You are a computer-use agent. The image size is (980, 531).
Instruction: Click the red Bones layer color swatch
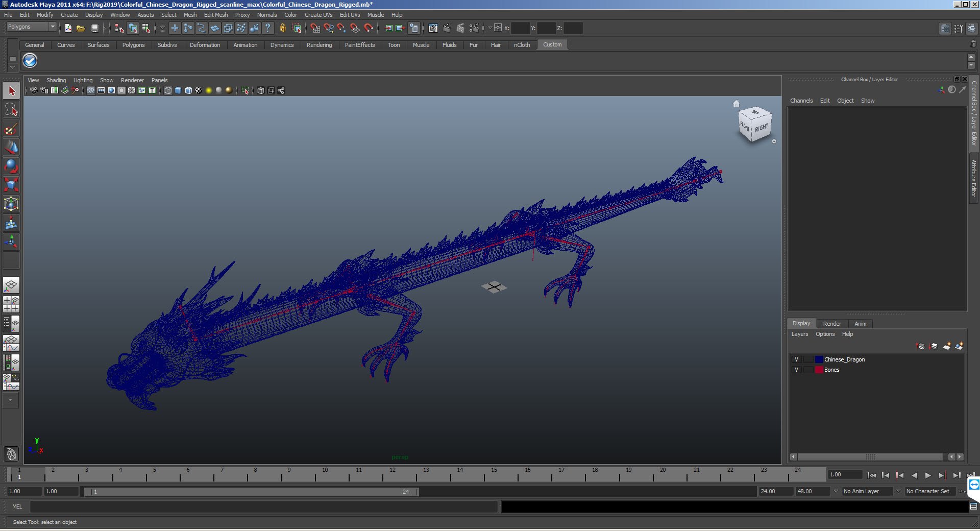tap(819, 370)
